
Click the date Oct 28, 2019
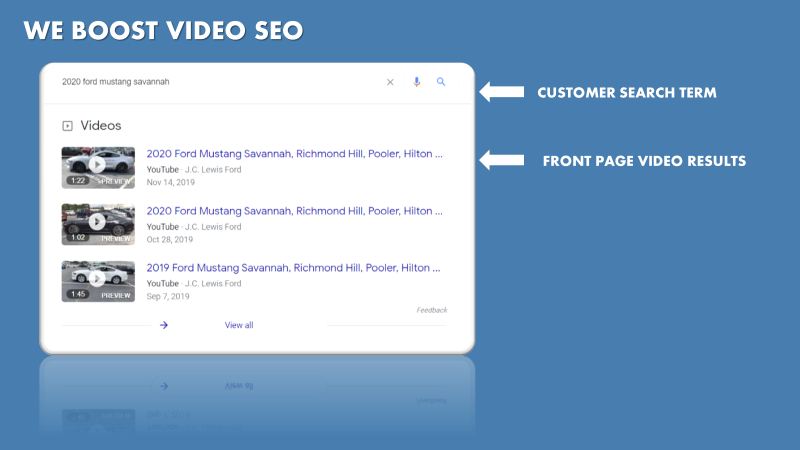click(x=170, y=239)
